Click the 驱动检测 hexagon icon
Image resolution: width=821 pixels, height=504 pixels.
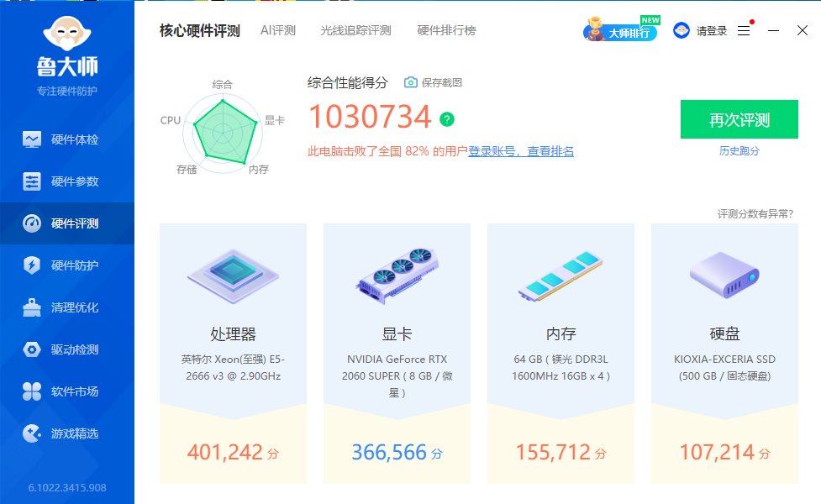pos(32,349)
